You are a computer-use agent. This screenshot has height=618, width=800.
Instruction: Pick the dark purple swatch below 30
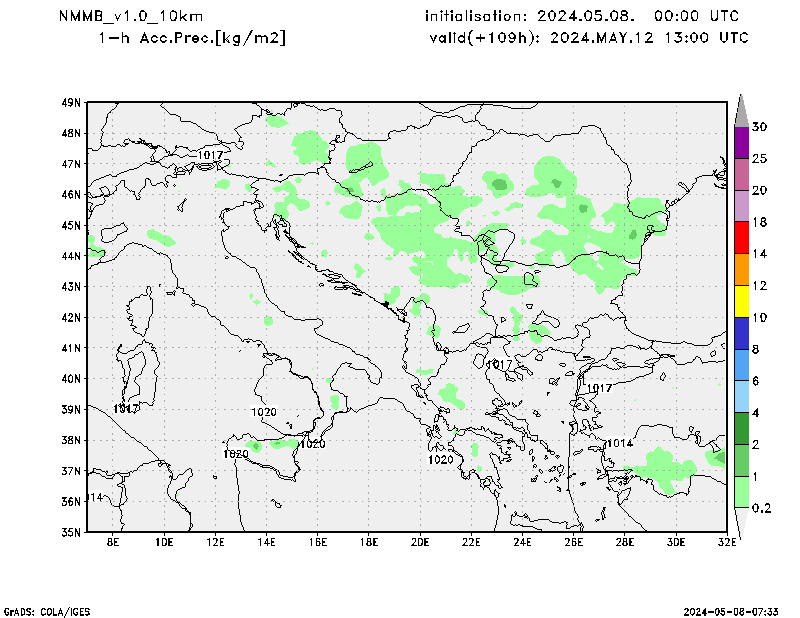741,142
